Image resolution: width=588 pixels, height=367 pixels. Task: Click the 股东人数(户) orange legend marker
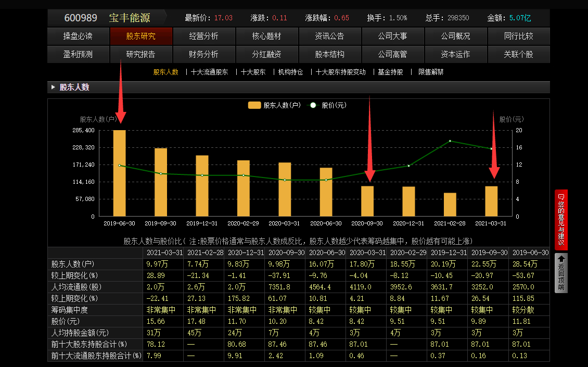(x=254, y=105)
